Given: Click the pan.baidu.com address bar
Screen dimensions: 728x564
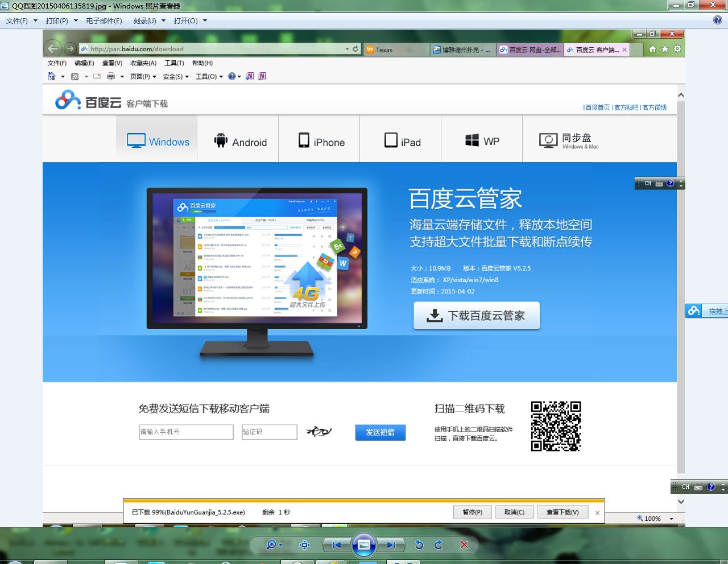Looking at the screenshot, I should click(210, 49).
